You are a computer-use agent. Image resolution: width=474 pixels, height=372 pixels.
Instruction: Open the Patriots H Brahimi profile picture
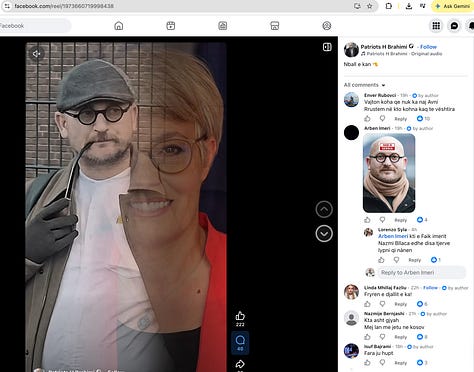point(351,50)
